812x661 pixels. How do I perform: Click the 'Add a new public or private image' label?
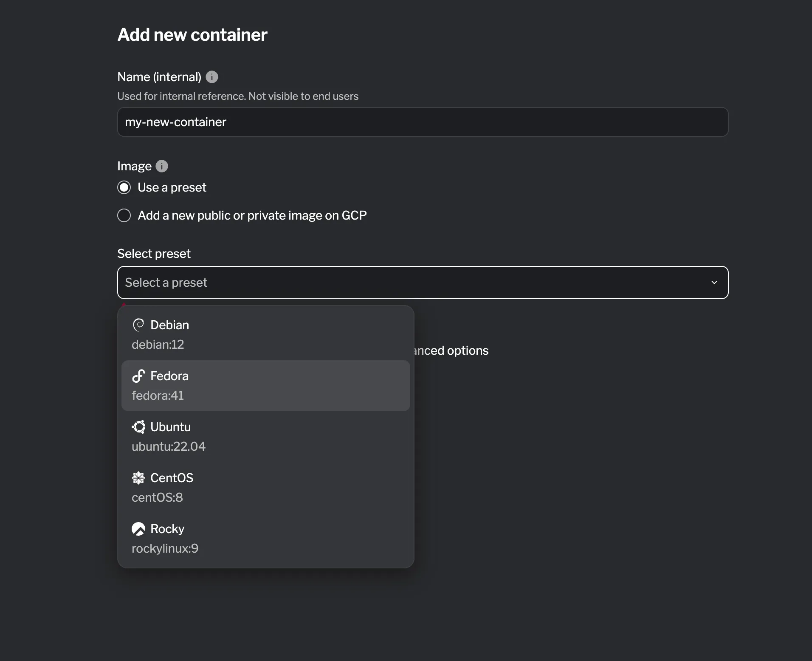click(x=252, y=215)
